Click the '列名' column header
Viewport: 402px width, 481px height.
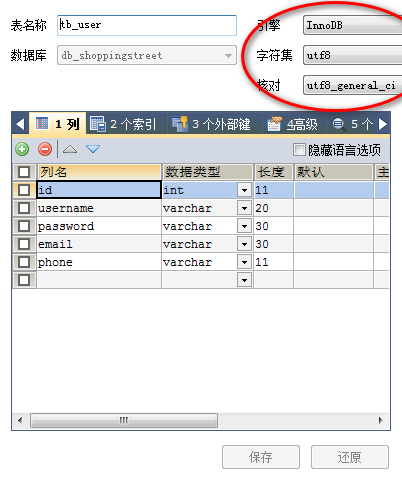click(99, 172)
